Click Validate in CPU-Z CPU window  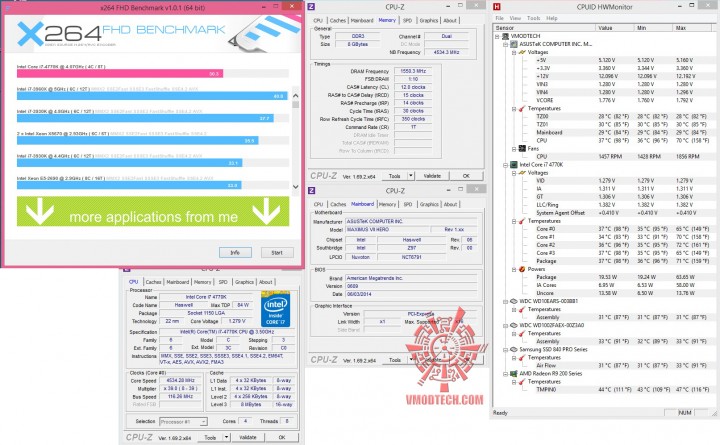point(248,437)
